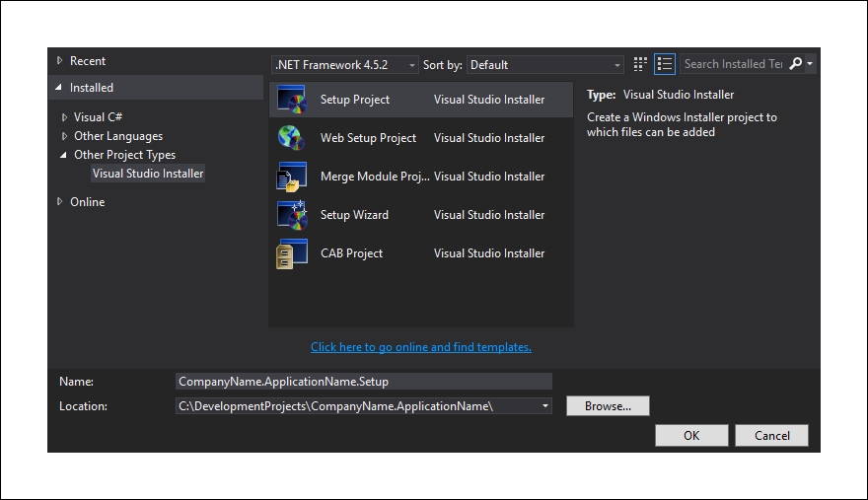Focus the Search Installed Templates box

pos(733,64)
